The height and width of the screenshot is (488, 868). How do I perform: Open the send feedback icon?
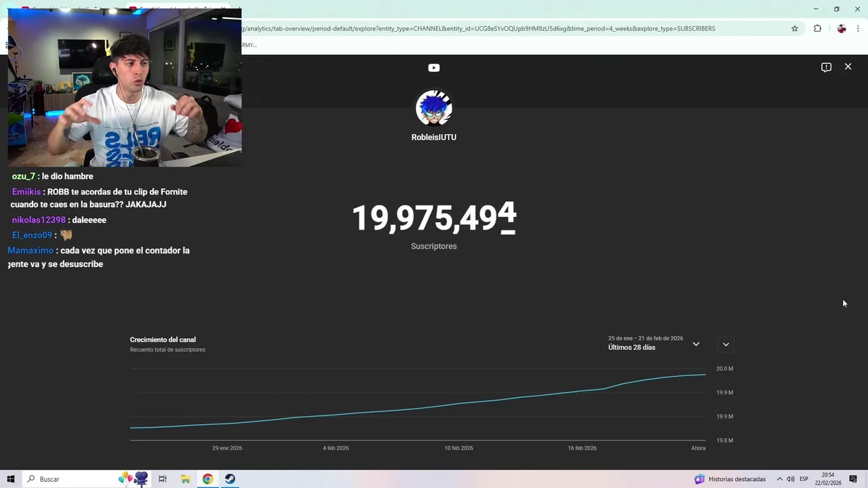(x=826, y=67)
